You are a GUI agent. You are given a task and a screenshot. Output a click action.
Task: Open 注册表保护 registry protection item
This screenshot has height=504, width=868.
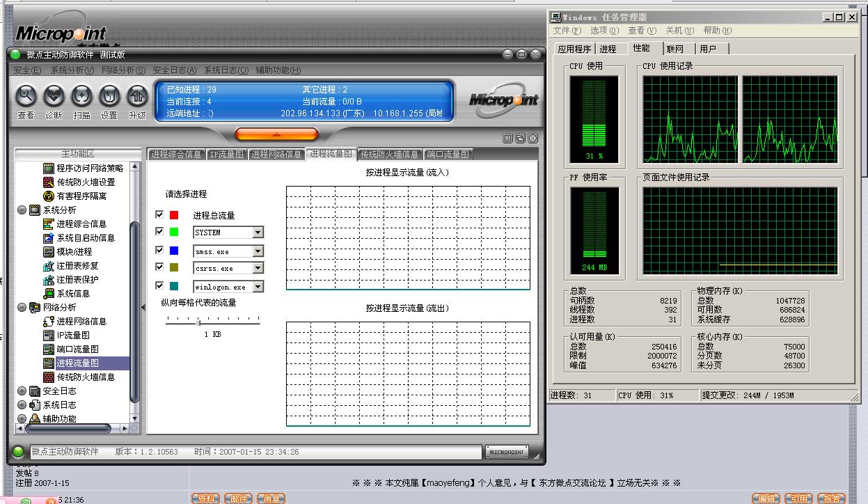[x=77, y=279]
